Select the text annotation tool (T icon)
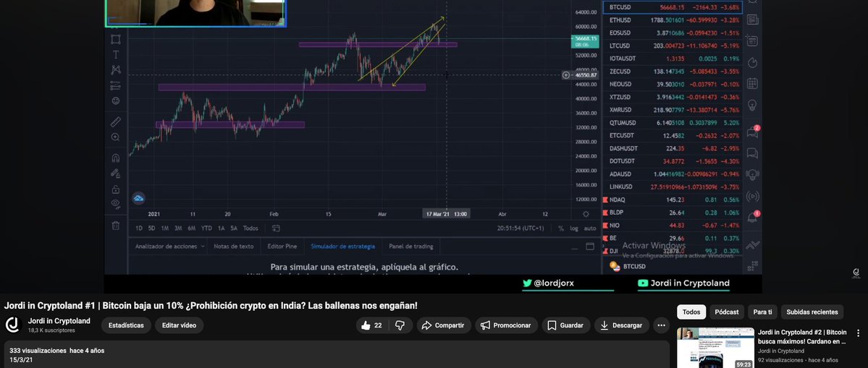 [116, 55]
